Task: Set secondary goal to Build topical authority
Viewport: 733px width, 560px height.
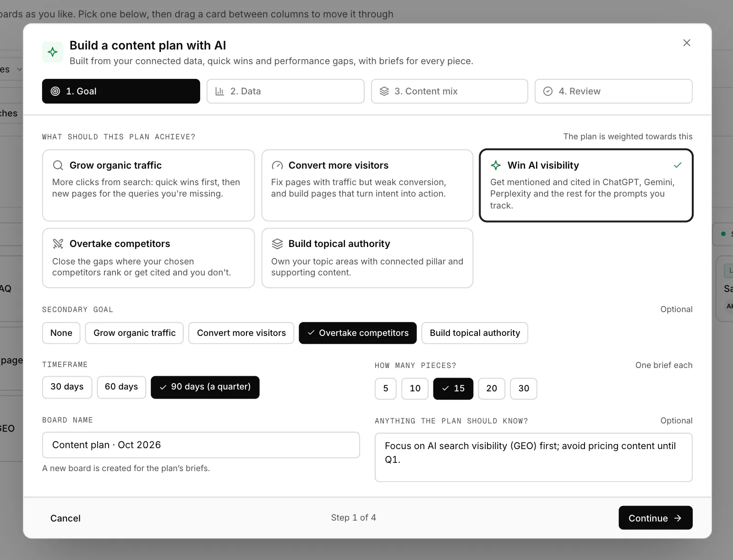Action: (475, 333)
